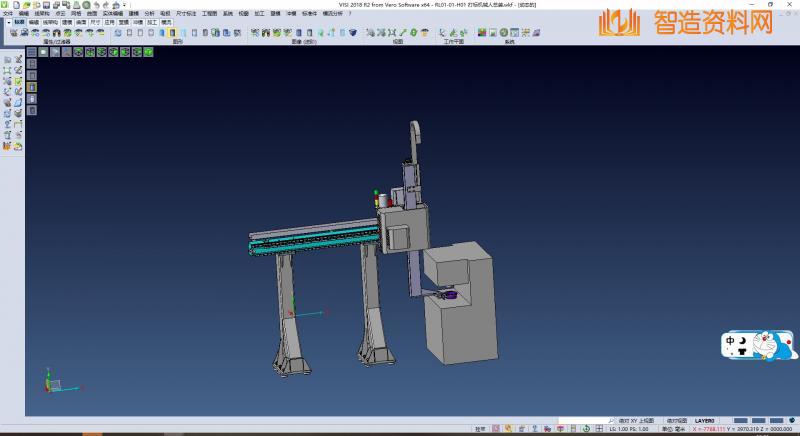The image size is (800, 436).
Task: Switch to the 尺寸 ribbon tab
Action: (x=94, y=20)
